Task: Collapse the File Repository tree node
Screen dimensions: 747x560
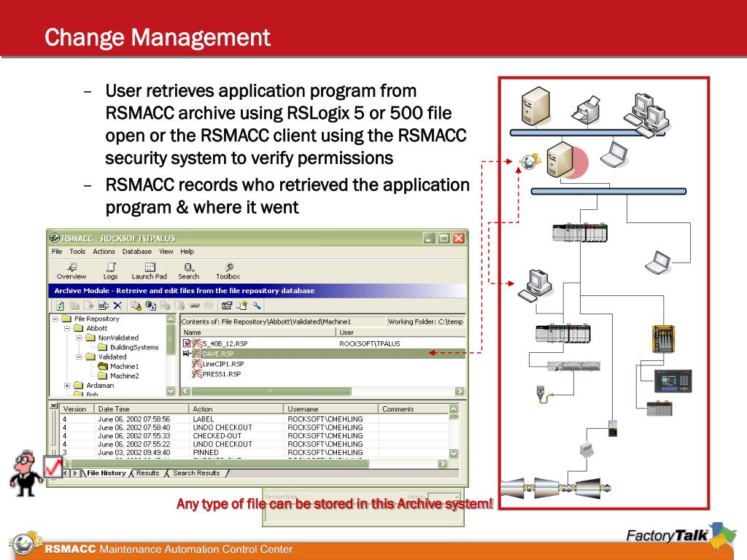Action: point(55,319)
